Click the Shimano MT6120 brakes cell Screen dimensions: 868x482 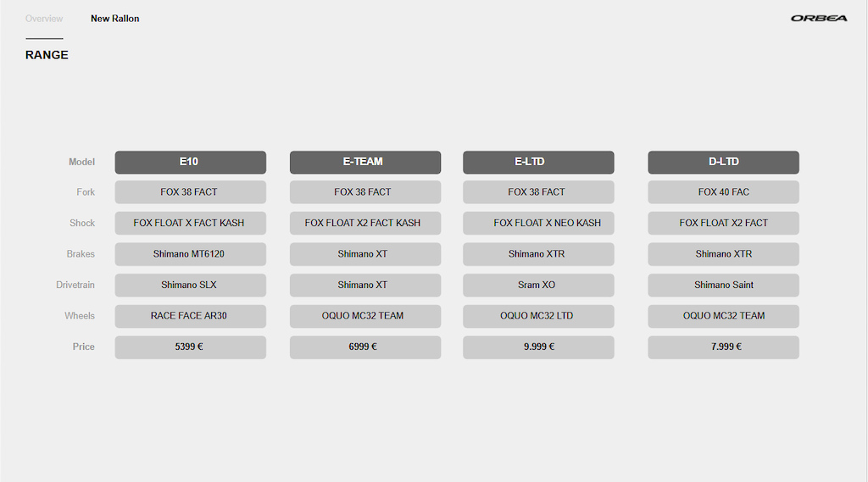191,254
